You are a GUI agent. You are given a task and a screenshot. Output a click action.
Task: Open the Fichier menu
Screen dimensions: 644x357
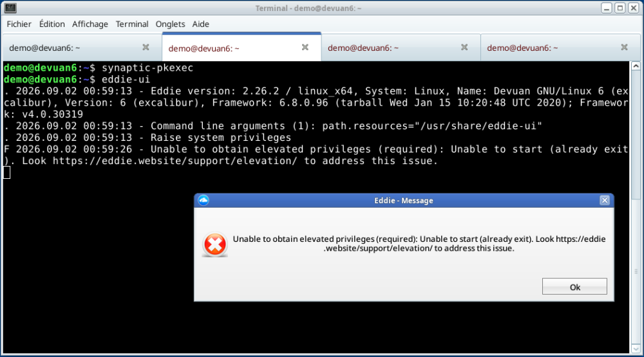pyautogui.click(x=19, y=24)
